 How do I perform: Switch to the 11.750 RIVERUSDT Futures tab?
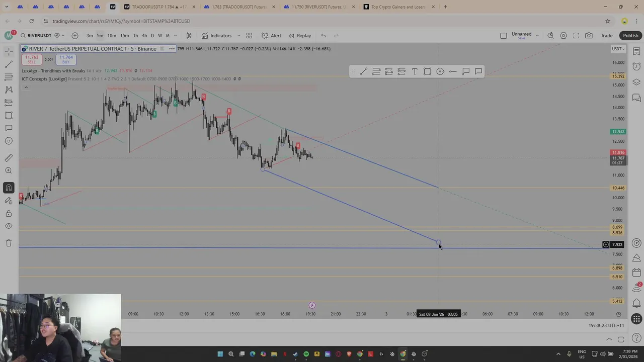coord(319,7)
